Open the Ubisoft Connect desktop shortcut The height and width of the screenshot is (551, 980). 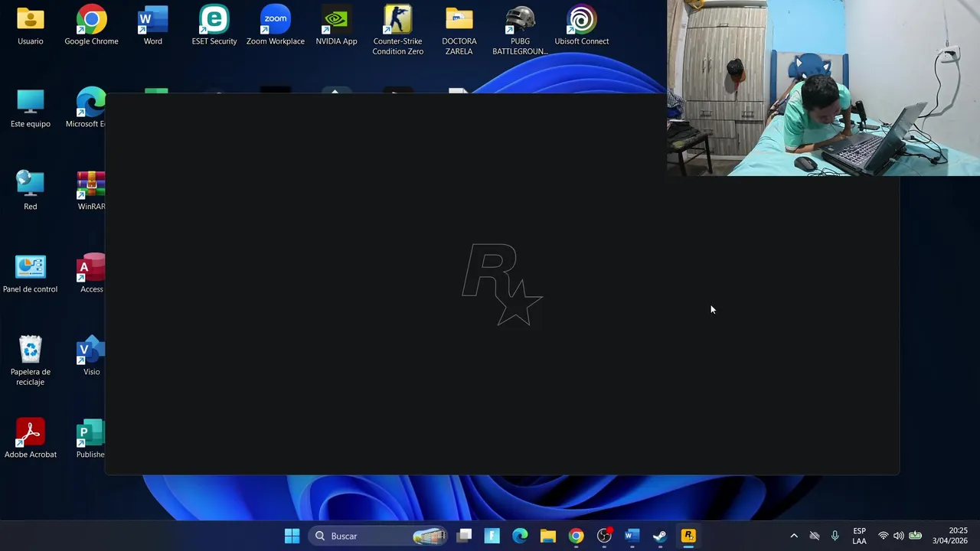(582, 25)
